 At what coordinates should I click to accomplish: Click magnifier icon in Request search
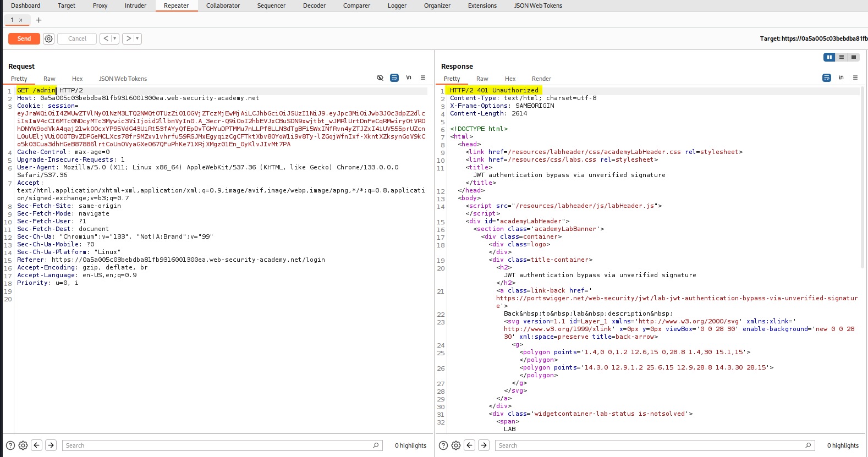tap(376, 445)
